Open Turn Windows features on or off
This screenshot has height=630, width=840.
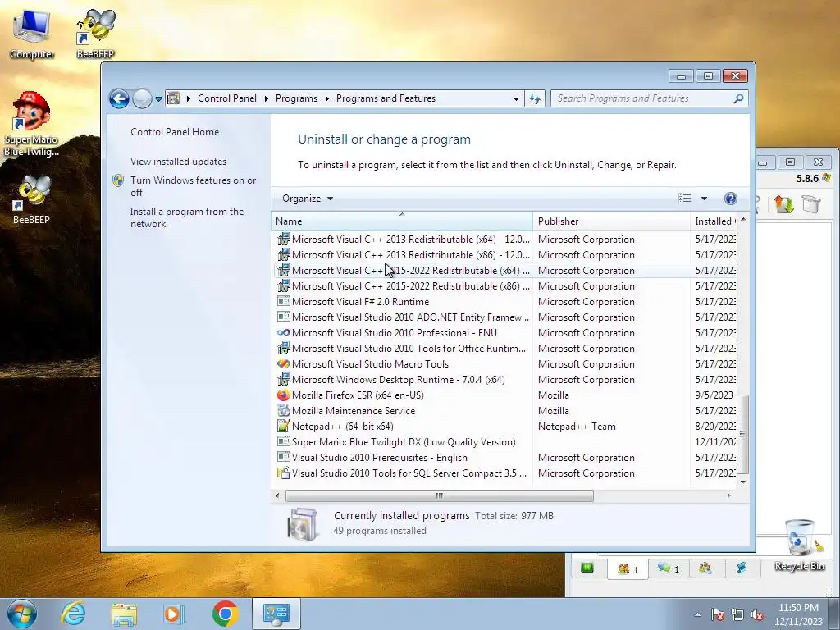click(193, 186)
